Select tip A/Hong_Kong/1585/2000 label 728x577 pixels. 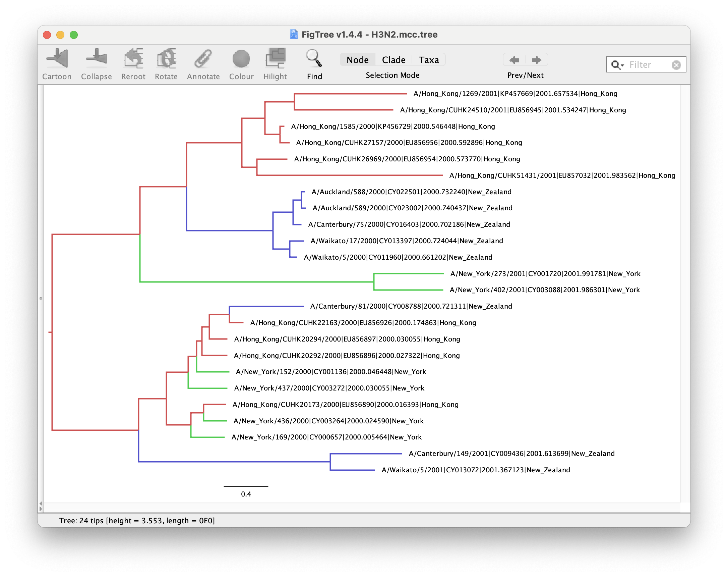click(393, 126)
